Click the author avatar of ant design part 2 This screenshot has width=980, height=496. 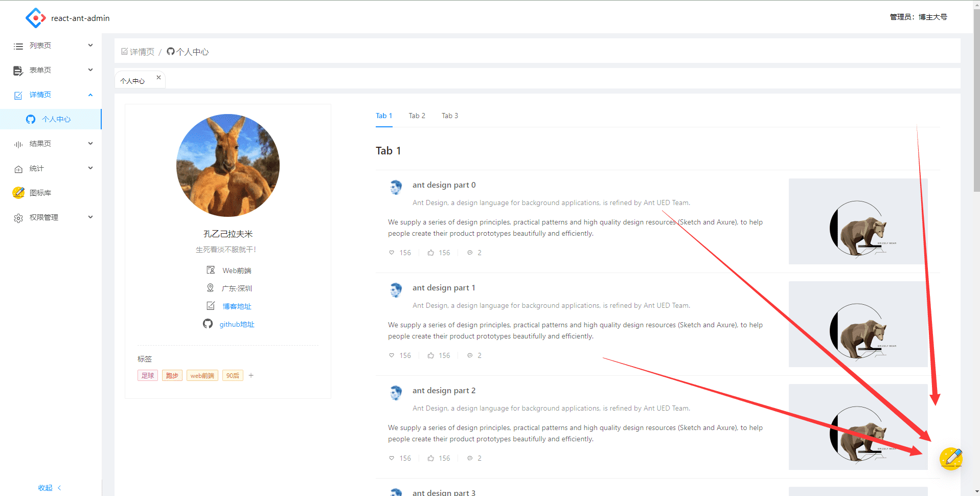click(x=396, y=393)
